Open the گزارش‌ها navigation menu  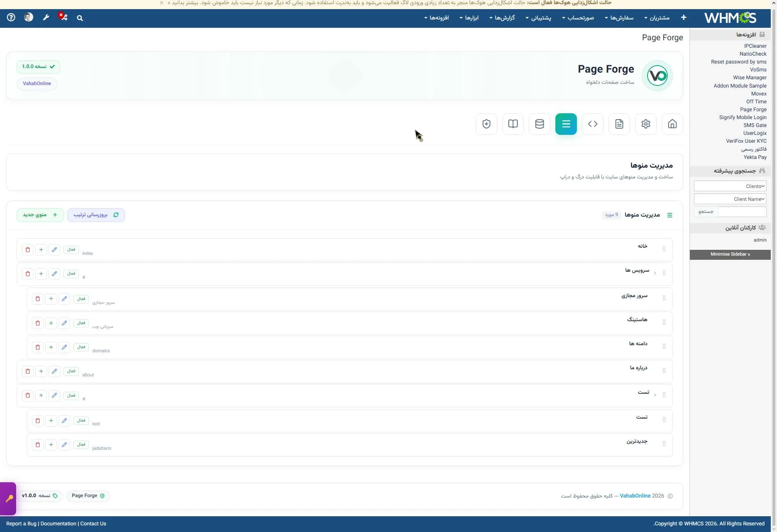click(x=502, y=18)
